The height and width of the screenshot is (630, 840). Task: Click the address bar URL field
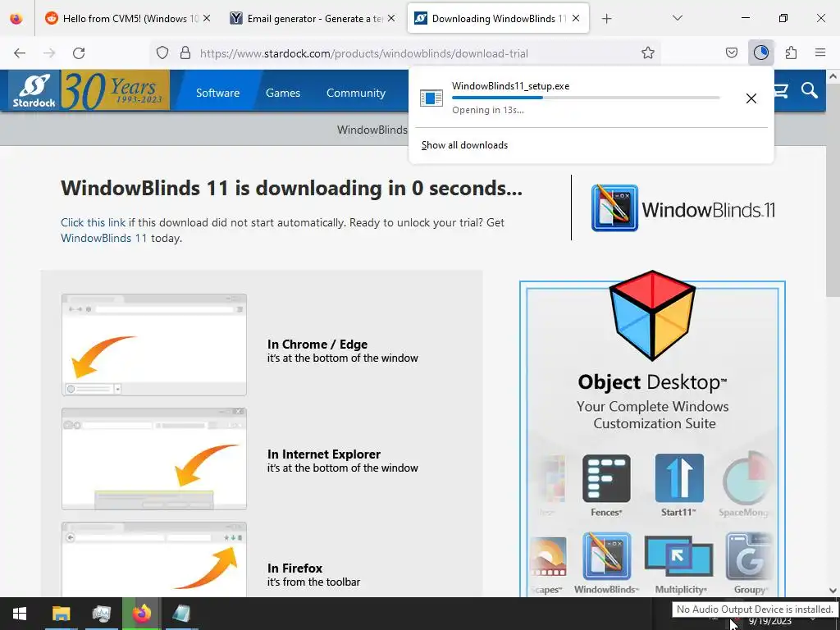(405, 53)
